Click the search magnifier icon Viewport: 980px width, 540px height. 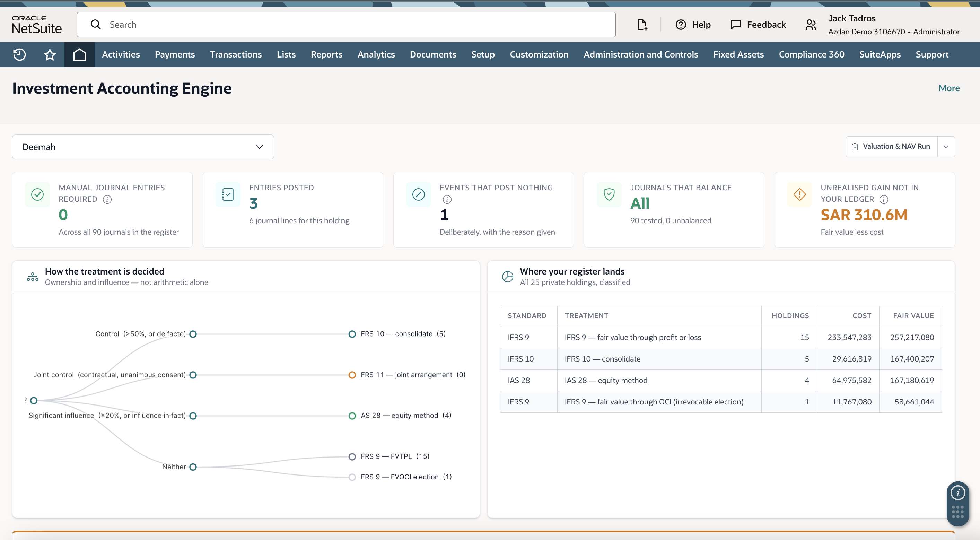[x=96, y=25]
